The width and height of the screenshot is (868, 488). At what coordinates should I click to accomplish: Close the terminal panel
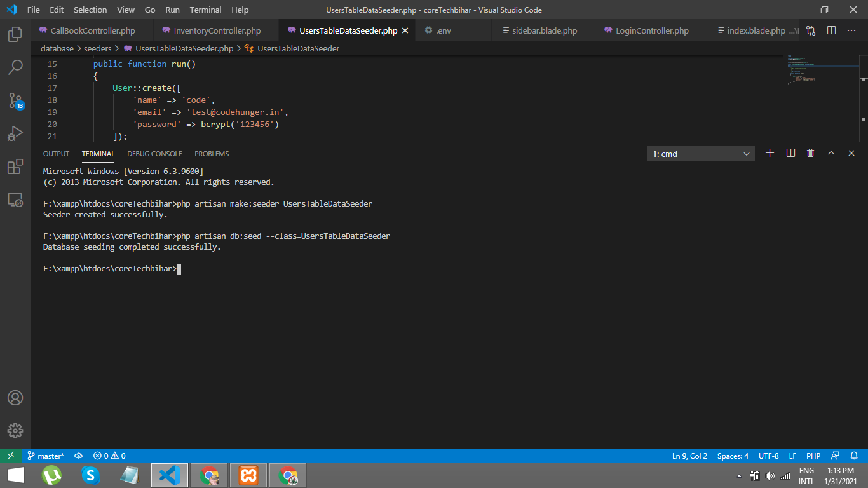851,153
